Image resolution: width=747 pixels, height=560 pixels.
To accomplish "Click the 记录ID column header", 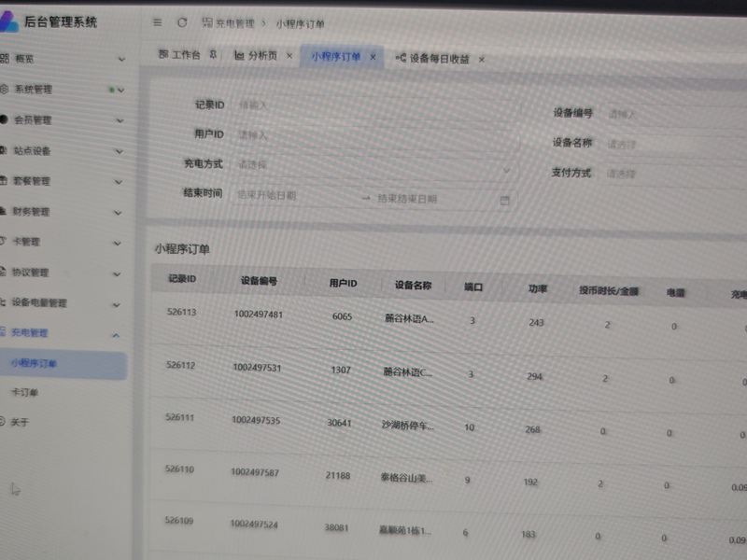I will point(182,278).
